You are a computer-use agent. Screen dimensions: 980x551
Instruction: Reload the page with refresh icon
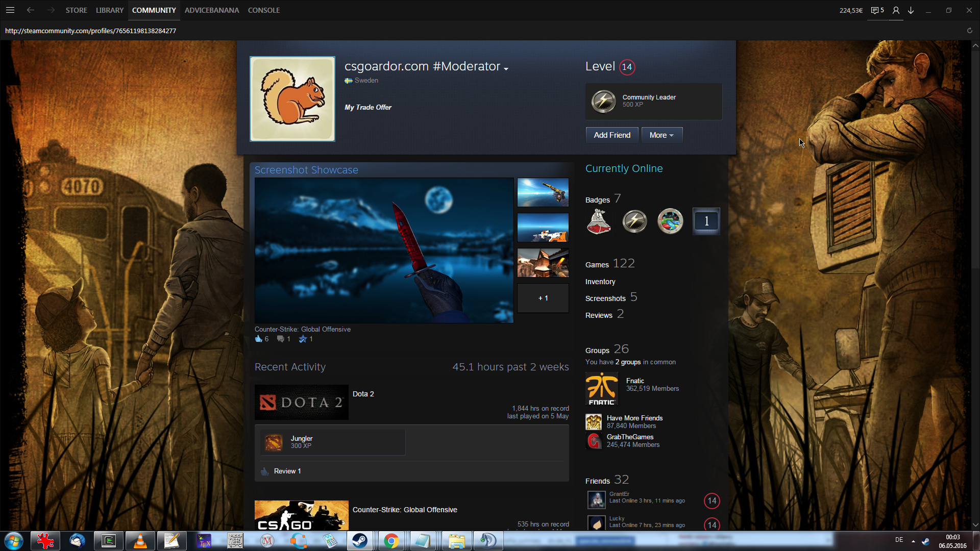click(x=969, y=31)
